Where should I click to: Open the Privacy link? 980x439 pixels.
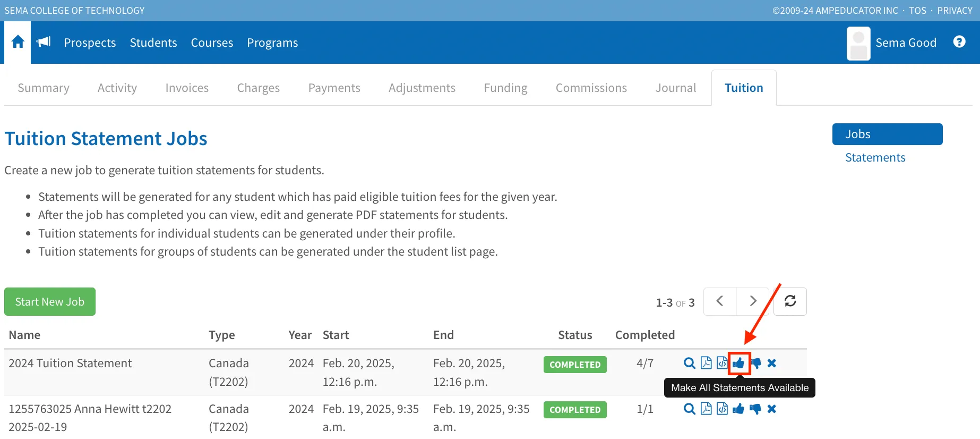(x=955, y=11)
